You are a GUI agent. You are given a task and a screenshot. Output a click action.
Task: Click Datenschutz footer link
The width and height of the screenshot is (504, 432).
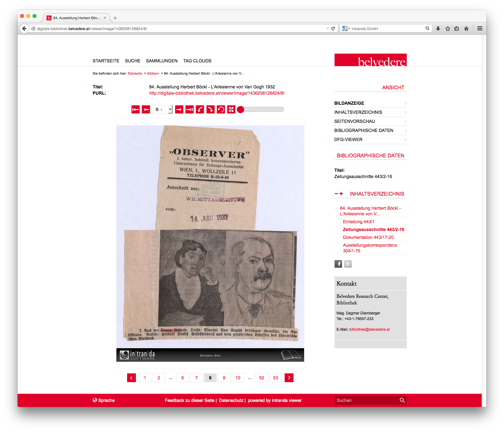coord(231,400)
